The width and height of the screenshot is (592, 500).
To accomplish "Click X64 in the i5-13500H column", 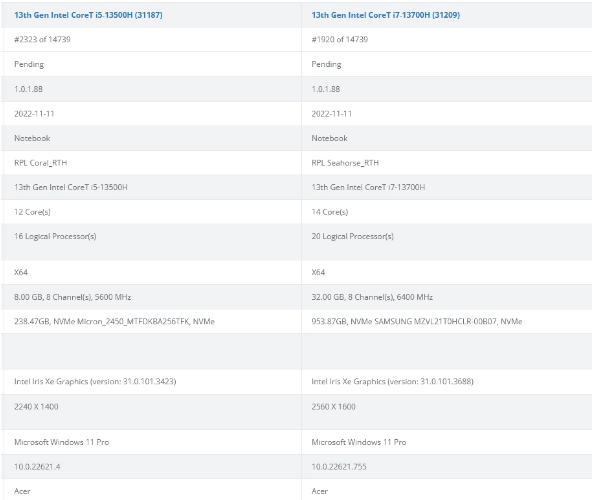I will click(x=21, y=272).
